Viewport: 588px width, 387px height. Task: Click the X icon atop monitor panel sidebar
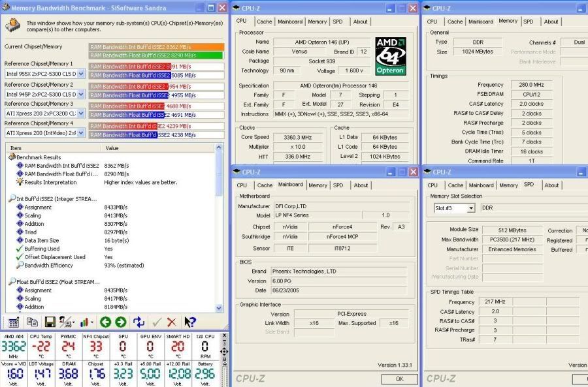224,335
